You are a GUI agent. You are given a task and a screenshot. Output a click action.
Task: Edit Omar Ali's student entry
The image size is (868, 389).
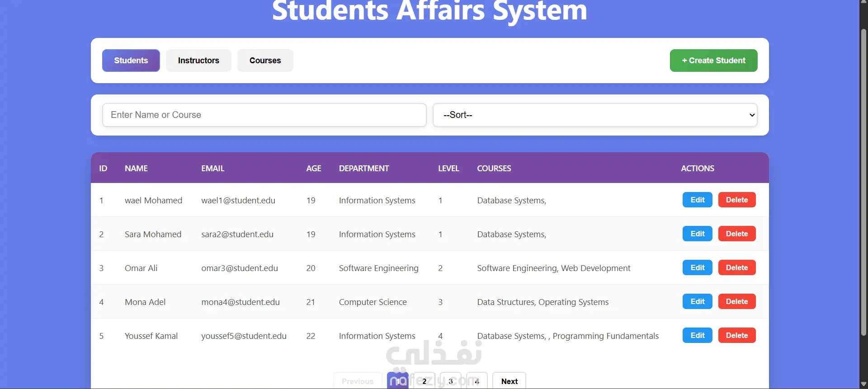click(697, 267)
